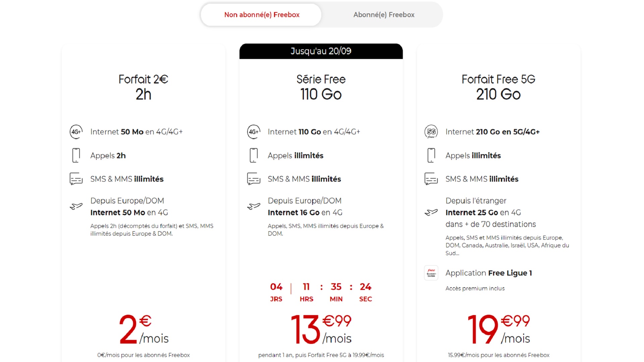Switch to Abonné(e) Freebox option
Image resolution: width=644 pixels, height=362 pixels.
(x=384, y=15)
